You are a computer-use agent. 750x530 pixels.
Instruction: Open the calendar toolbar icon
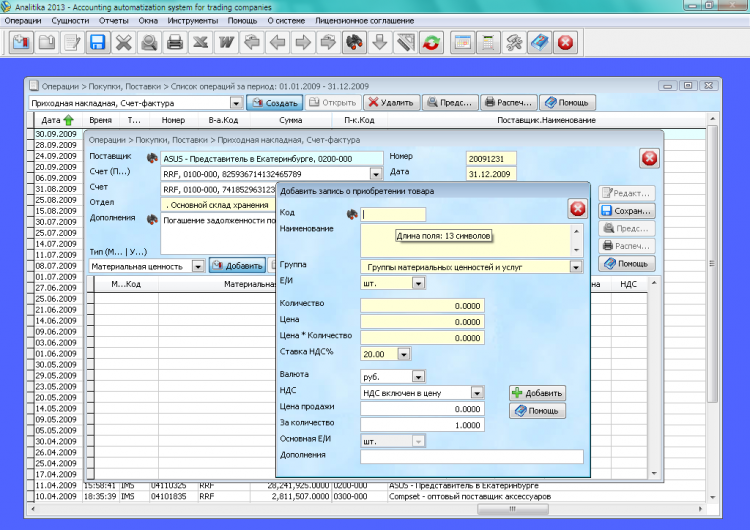tap(463, 43)
